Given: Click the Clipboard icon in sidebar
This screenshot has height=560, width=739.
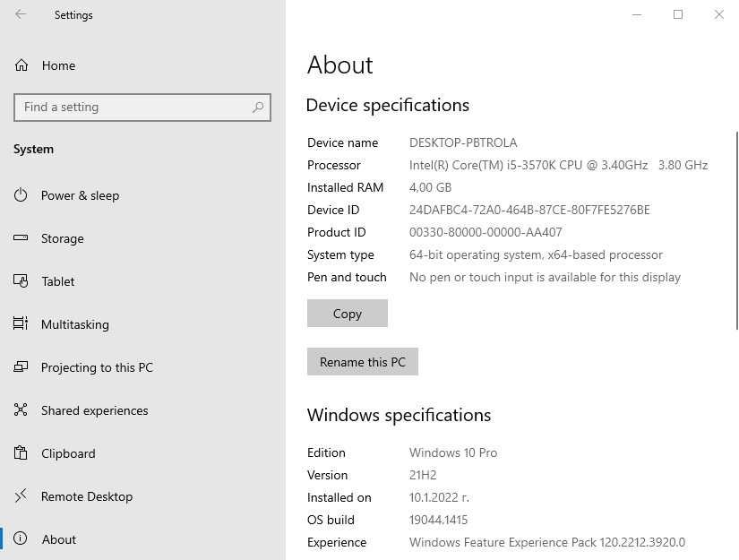Looking at the screenshot, I should 21,453.
